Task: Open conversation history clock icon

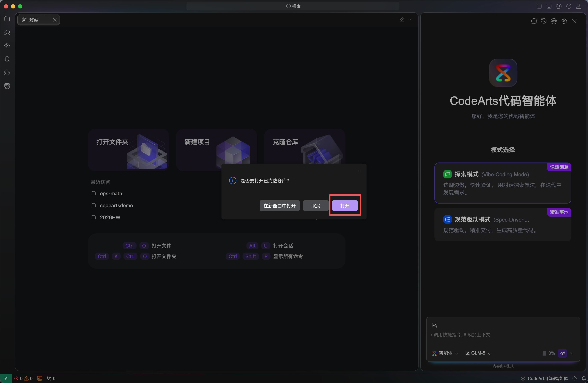Action: pyautogui.click(x=544, y=21)
